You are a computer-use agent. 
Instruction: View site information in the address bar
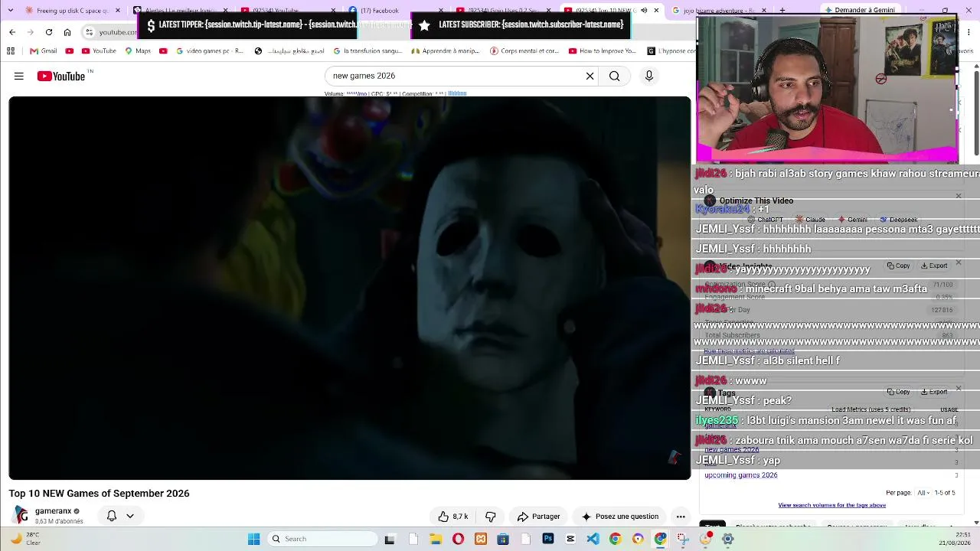(90, 32)
